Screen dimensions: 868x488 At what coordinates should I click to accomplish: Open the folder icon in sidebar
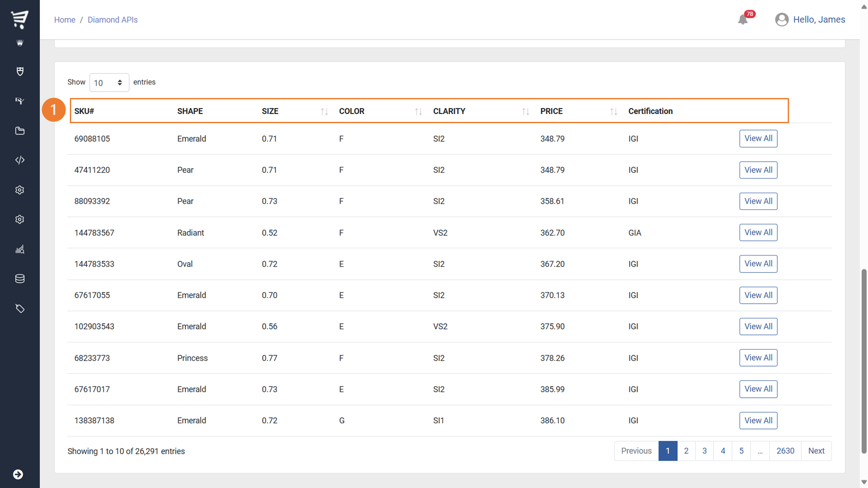(x=20, y=131)
